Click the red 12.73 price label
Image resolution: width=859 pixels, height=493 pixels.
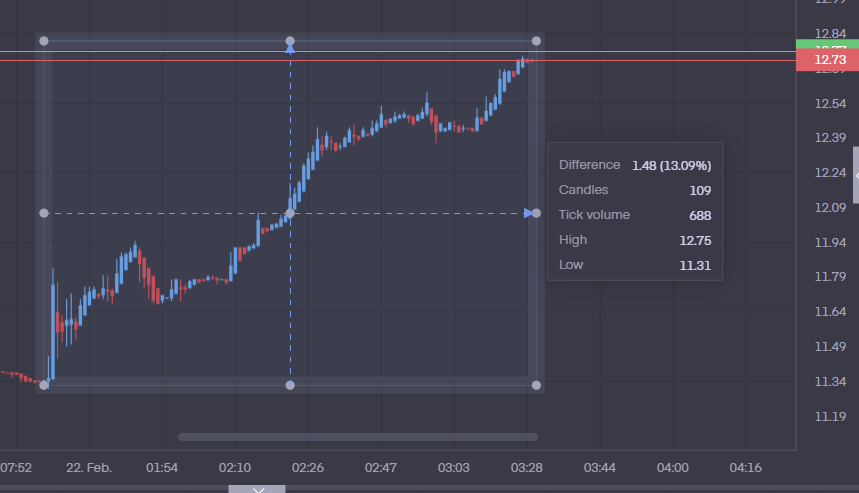[x=828, y=61]
